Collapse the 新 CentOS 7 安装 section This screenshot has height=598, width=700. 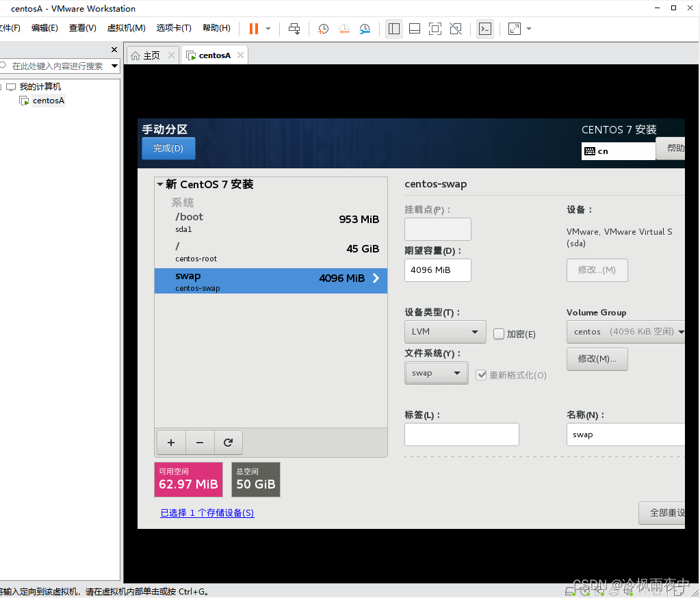click(x=160, y=184)
